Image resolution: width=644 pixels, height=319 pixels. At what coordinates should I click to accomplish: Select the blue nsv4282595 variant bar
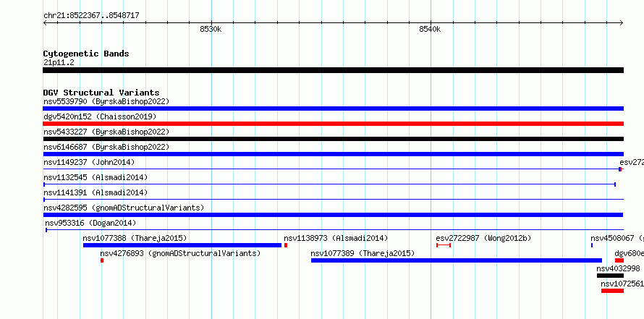coord(333,215)
